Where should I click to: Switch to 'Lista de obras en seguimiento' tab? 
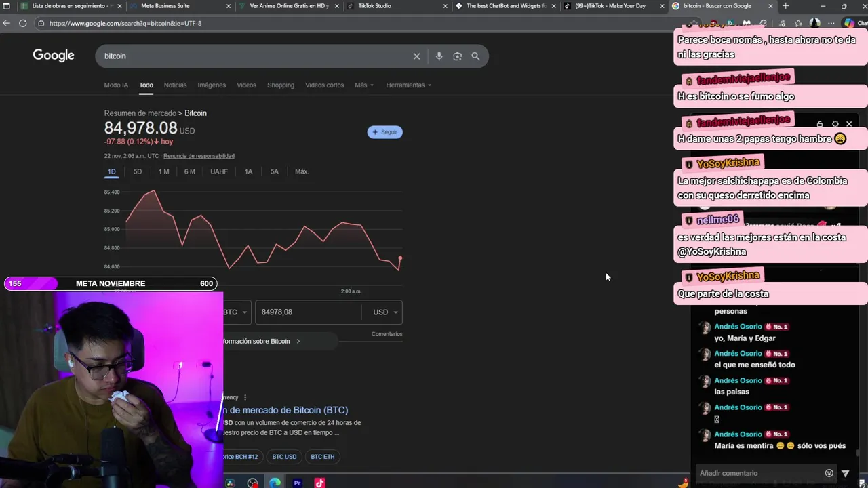pyautogui.click(x=71, y=6)
